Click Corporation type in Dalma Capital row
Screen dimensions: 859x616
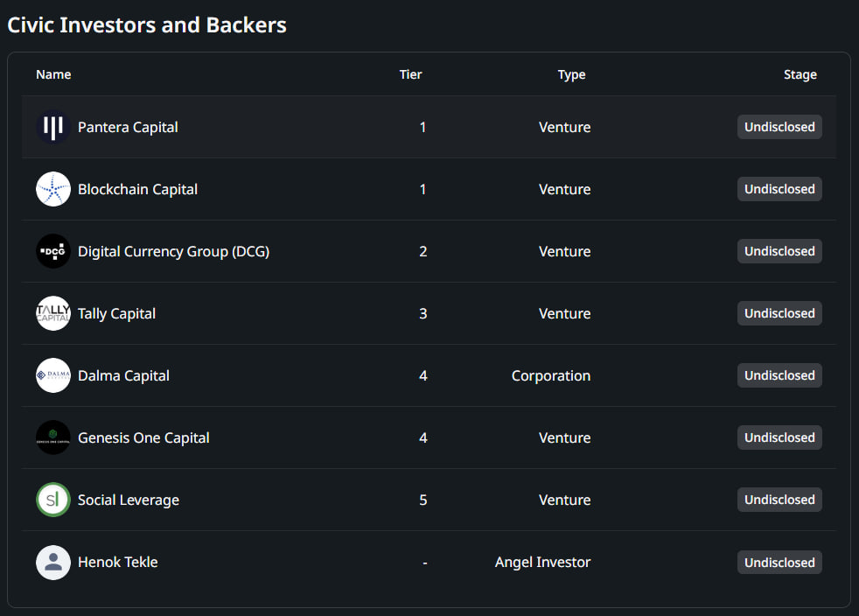click(x=551, y=375)
